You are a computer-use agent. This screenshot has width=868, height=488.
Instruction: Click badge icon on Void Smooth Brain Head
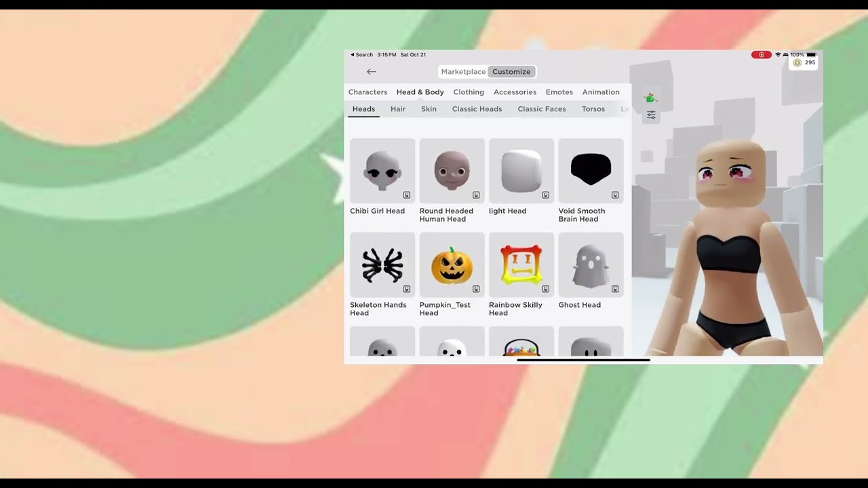(x=615, y=195)
